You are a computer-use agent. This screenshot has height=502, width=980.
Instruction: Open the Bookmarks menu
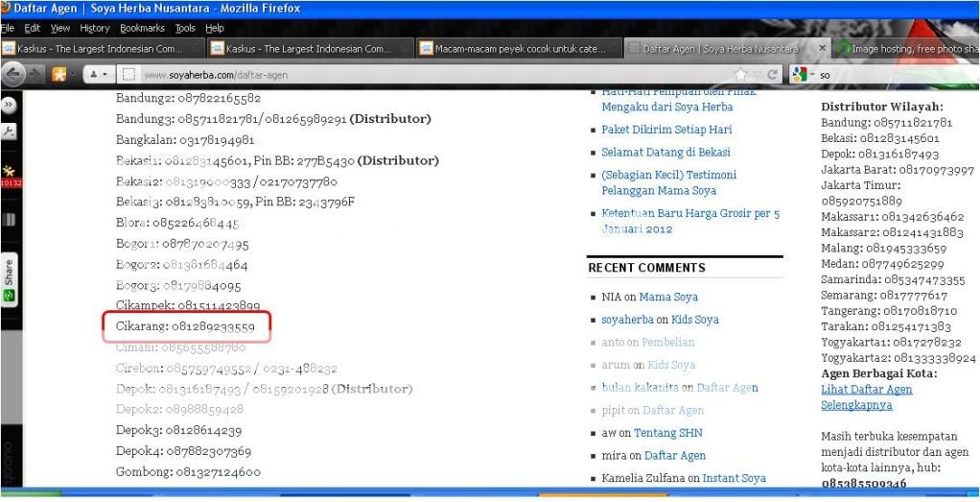(143, 28)
